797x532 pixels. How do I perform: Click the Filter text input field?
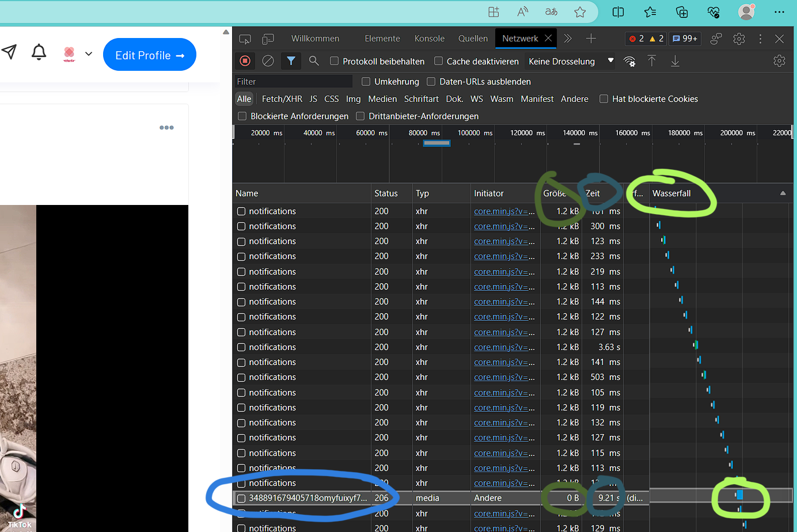[294, 82]
